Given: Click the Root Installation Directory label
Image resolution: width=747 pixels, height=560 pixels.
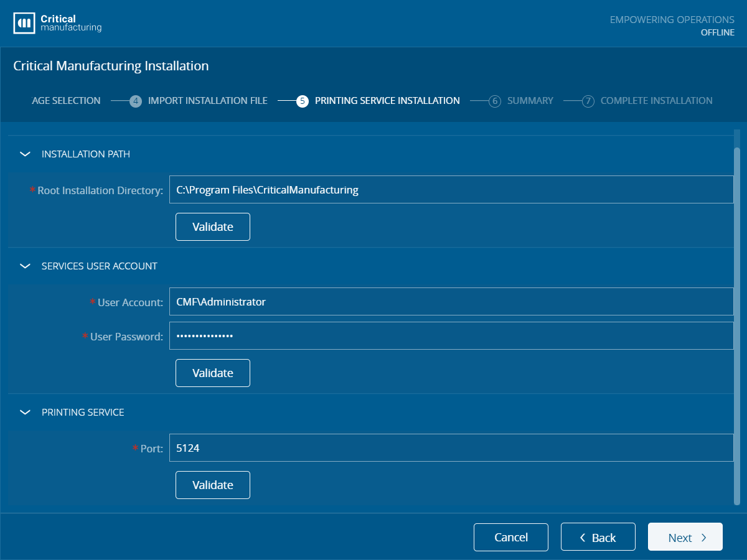Looking at the screenshot, I should (100, 190).
